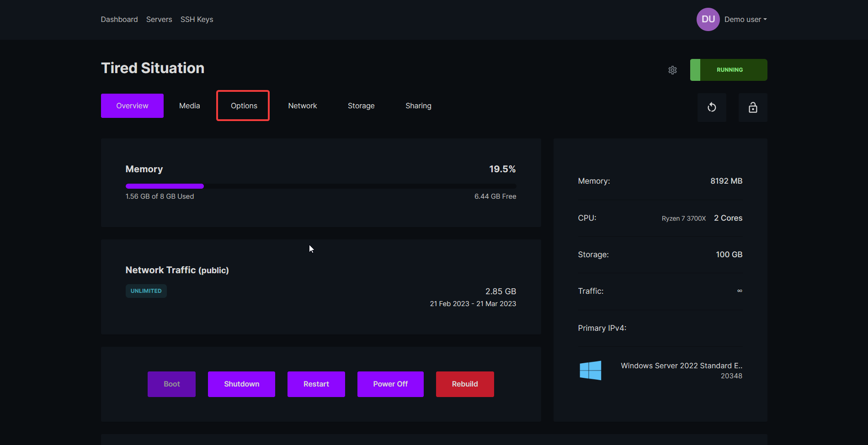Go to the Storage tab
The image size is (868, 445).
[x=361, y=106]
